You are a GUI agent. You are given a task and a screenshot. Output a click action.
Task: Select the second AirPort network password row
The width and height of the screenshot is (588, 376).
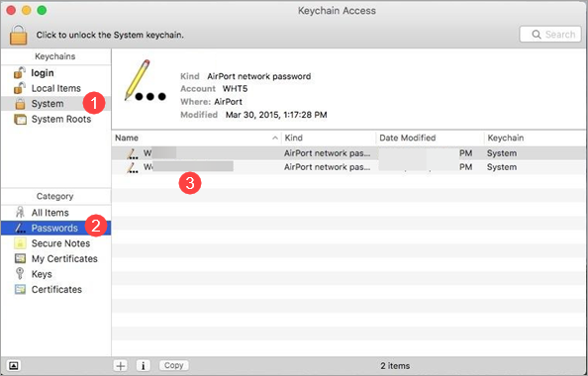348,167
